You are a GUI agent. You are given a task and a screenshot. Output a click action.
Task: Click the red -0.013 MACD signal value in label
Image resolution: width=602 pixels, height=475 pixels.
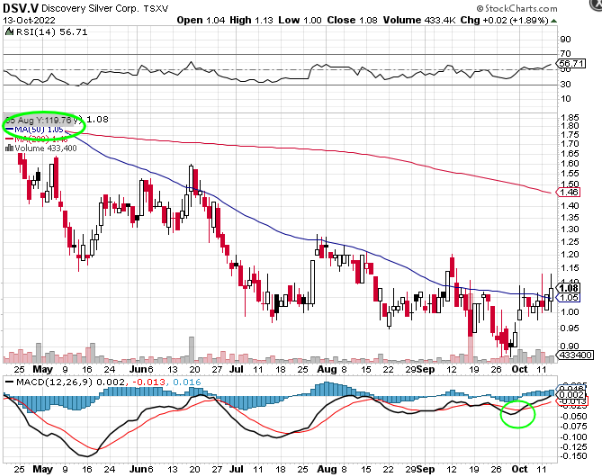pos(149,382)
